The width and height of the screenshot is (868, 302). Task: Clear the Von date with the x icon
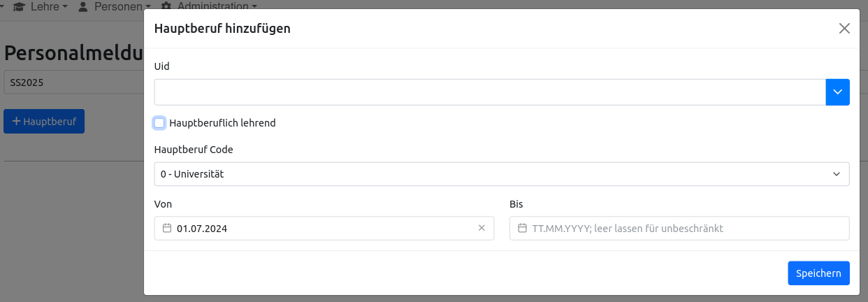(482, 228)
